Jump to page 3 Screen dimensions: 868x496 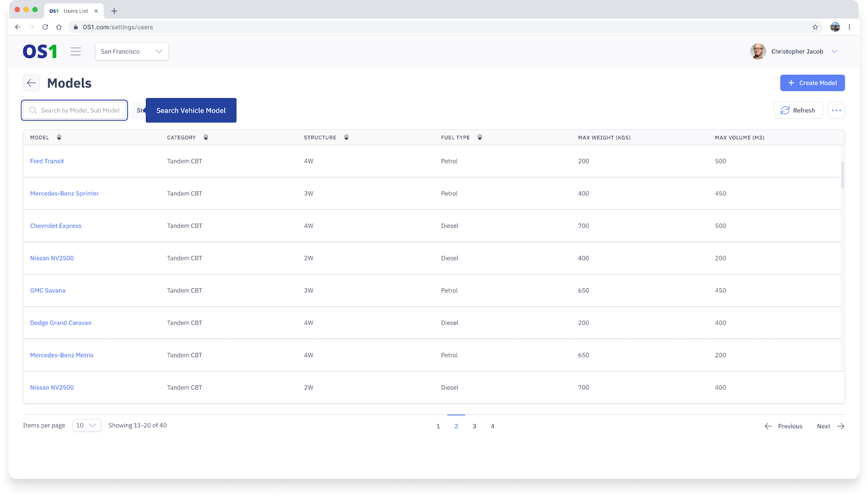(474, 427)
